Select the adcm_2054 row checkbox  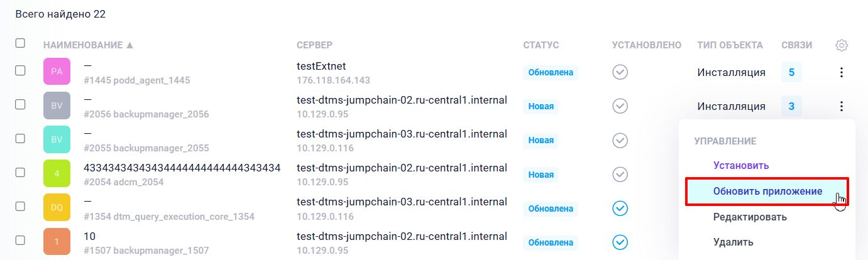point(20,173)
